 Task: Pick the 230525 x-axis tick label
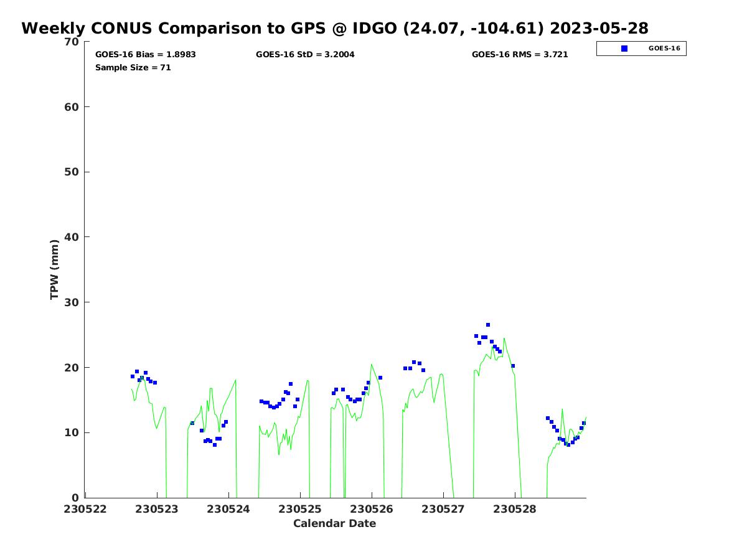(x=300, y=509)
